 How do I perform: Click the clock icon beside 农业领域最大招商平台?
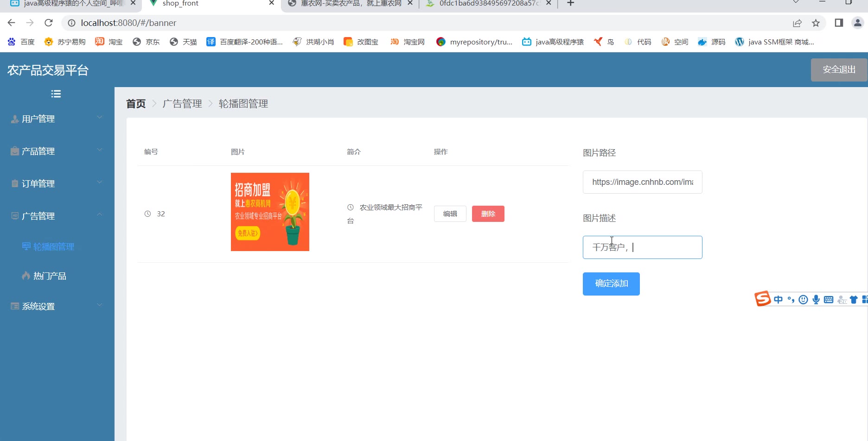(351, 208)
